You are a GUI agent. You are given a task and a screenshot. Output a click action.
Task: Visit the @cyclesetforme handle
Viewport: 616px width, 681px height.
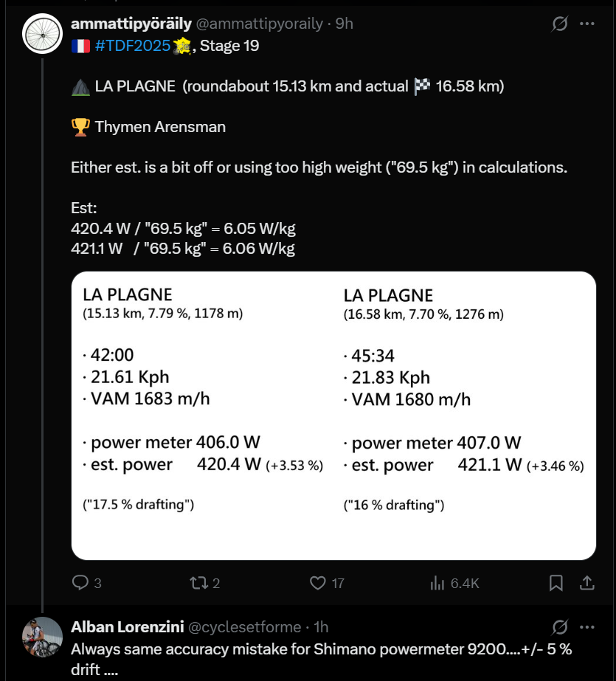click(x=245, y=627)
